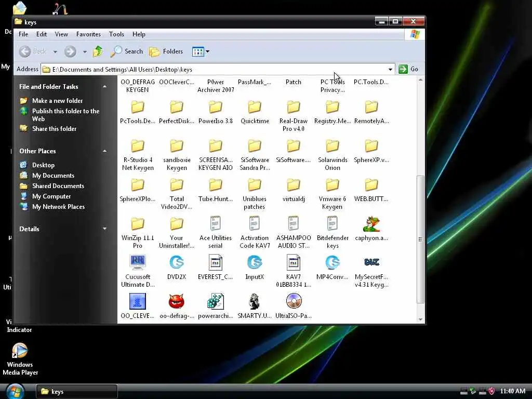The width and height of the screenshot is (532, 399).
Task: Select the InputX file icon
Action: pyautogui.click(x=255, y=262)
